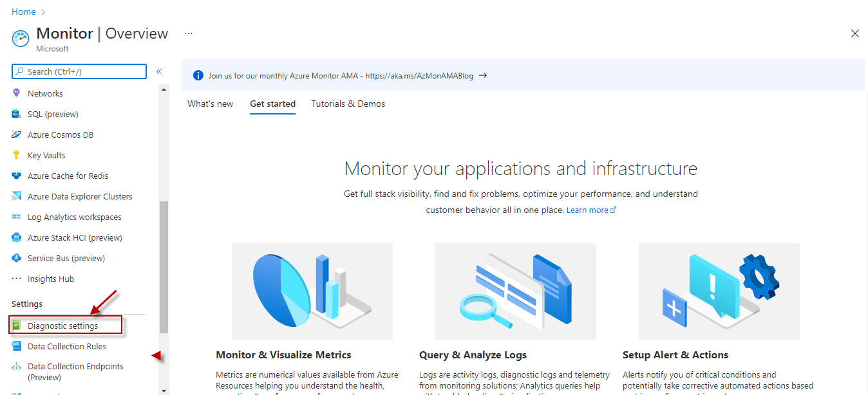The width and height of the screenshot is (868, 395).
Task: Click the Learn more link
Action: (x=591, y=210)
